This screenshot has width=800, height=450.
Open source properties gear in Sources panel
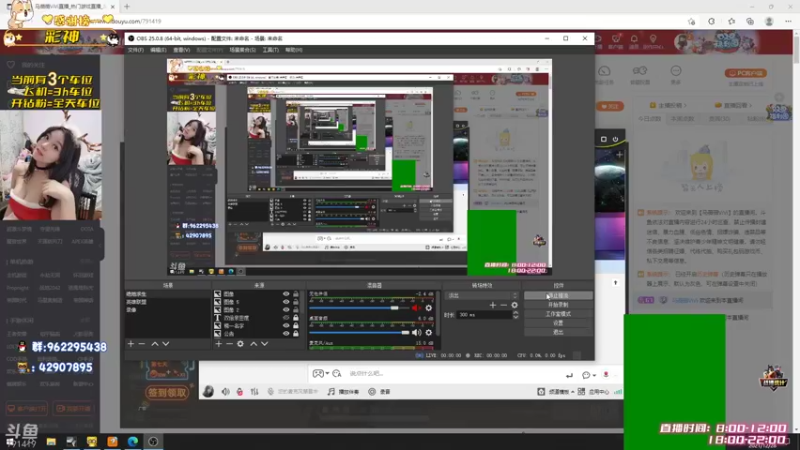click(240, 344)
